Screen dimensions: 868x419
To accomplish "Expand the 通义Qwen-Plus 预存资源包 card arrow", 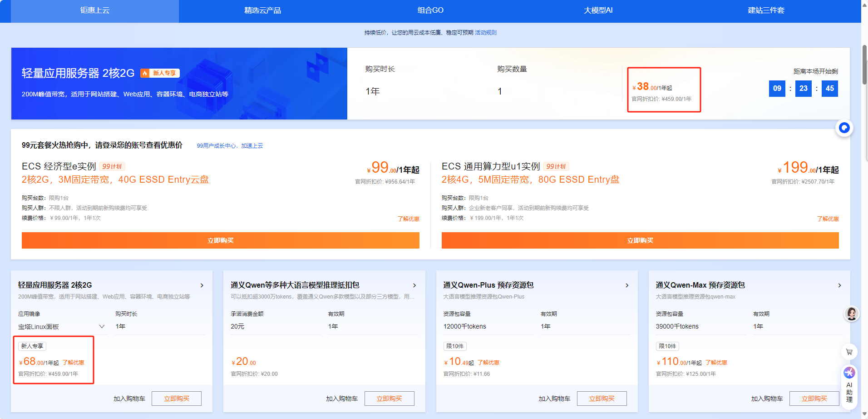I will pyautogui.click(x=627, y=285).
